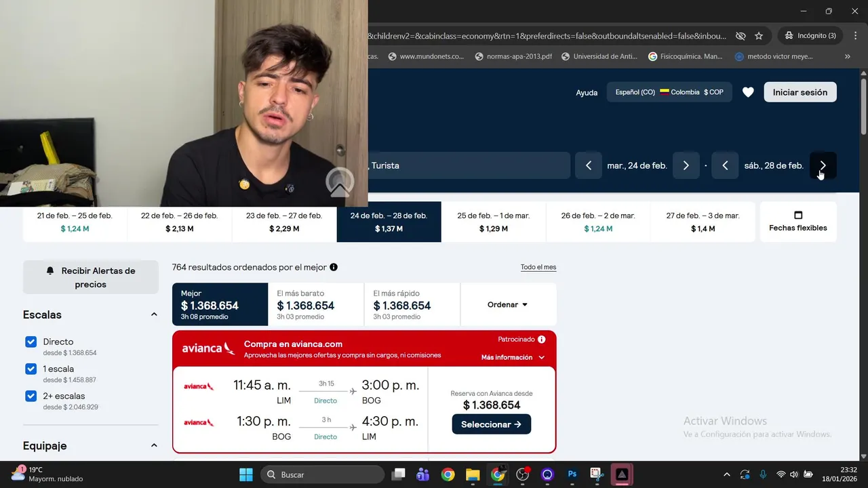Screen dimensions: 868x488
Task: Open the www.mundonets.co bookmark
Action: (426, 56)
